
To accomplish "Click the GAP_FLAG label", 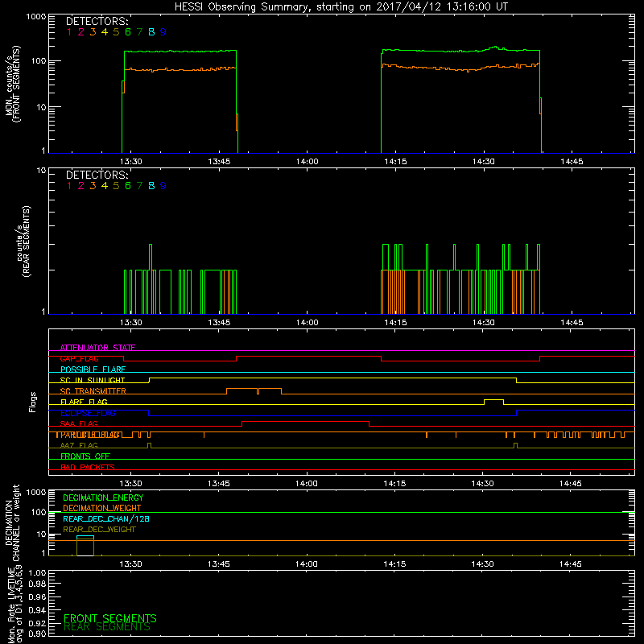I will pyautogui.click(x=79, y=358).
